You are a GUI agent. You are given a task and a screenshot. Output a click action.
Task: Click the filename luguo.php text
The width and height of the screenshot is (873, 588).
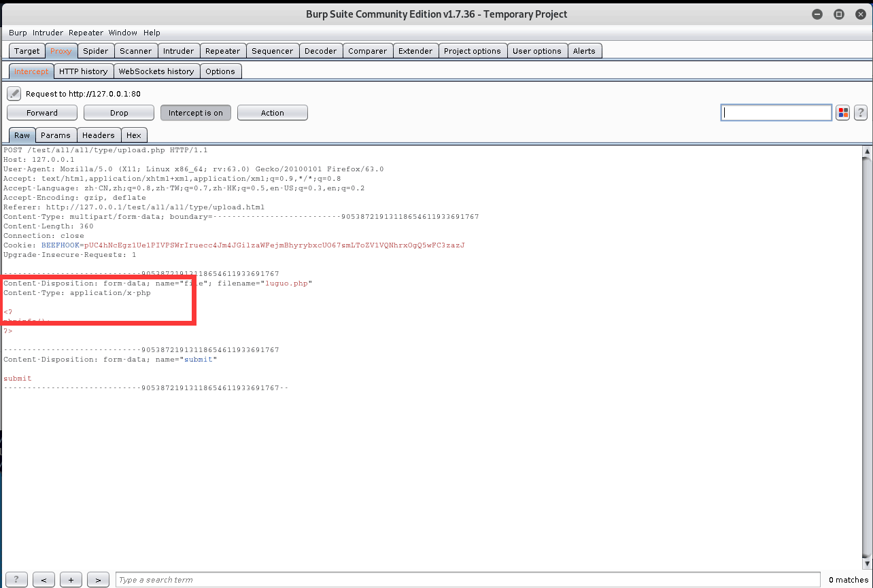pos(286,283)
